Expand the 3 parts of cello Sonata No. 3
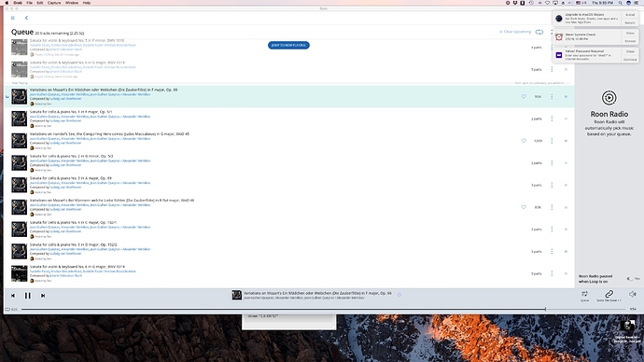Viewport: 644px width, 362px height. 537,185
